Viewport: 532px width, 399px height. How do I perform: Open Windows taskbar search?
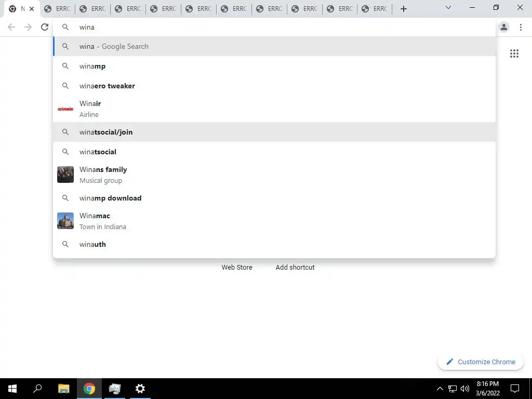tap(37, 389)
